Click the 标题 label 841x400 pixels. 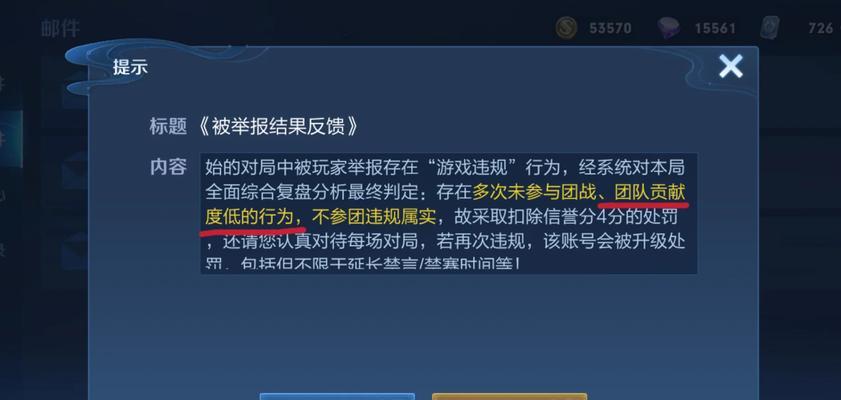point(168,127)
